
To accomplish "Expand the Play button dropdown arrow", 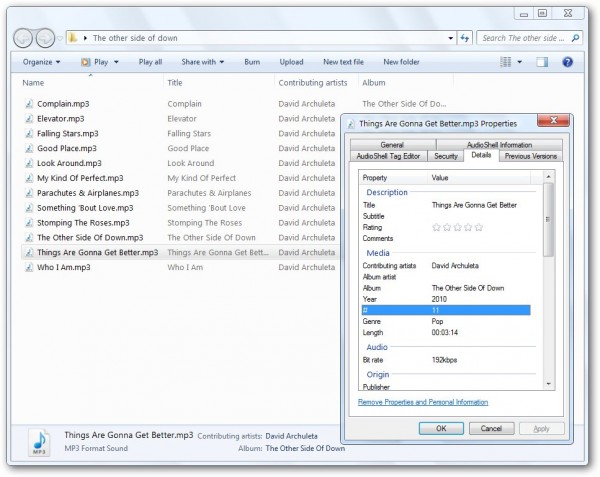I will (x=116, y=62).
